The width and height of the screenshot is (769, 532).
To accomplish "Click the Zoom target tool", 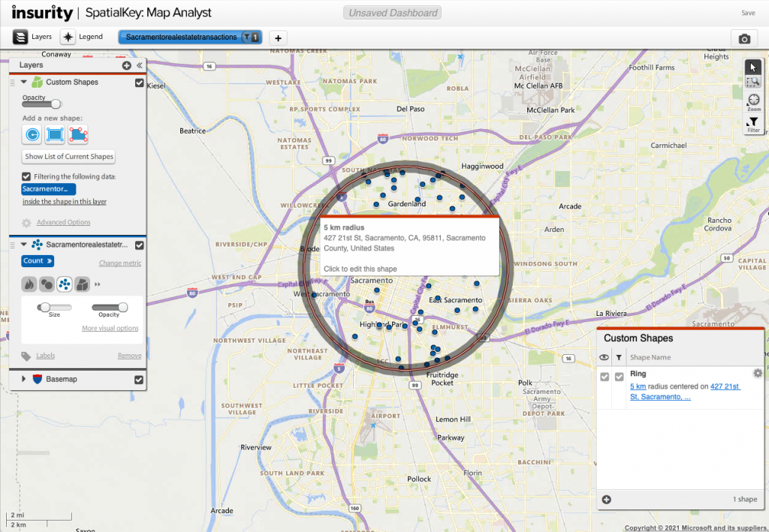I will point(753,102).
